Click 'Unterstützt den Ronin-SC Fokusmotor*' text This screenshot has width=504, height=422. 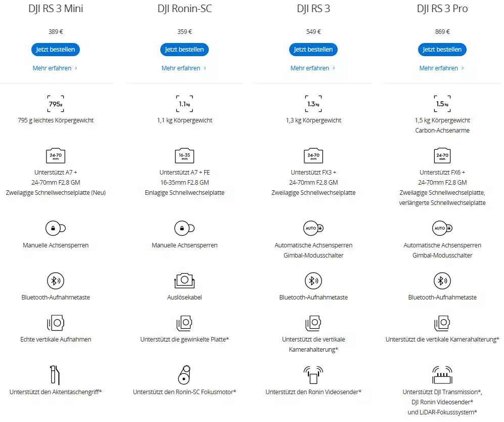(185, 392)
